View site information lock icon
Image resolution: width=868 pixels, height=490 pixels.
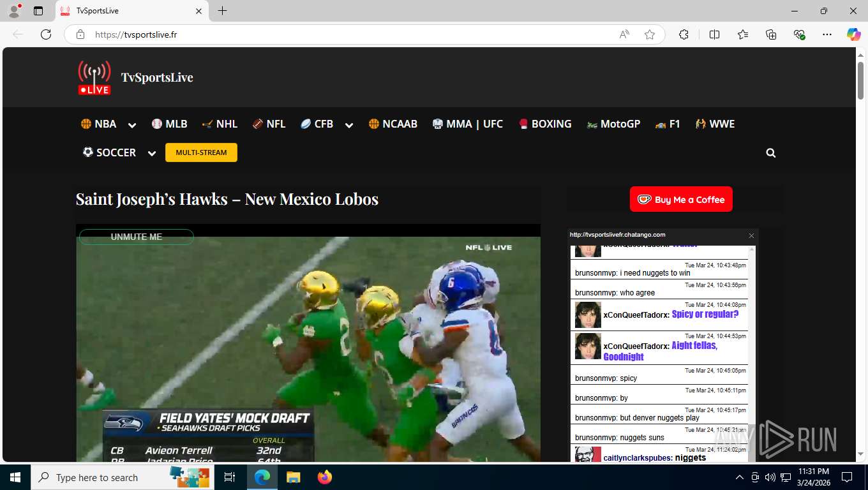tap(80, 34)
